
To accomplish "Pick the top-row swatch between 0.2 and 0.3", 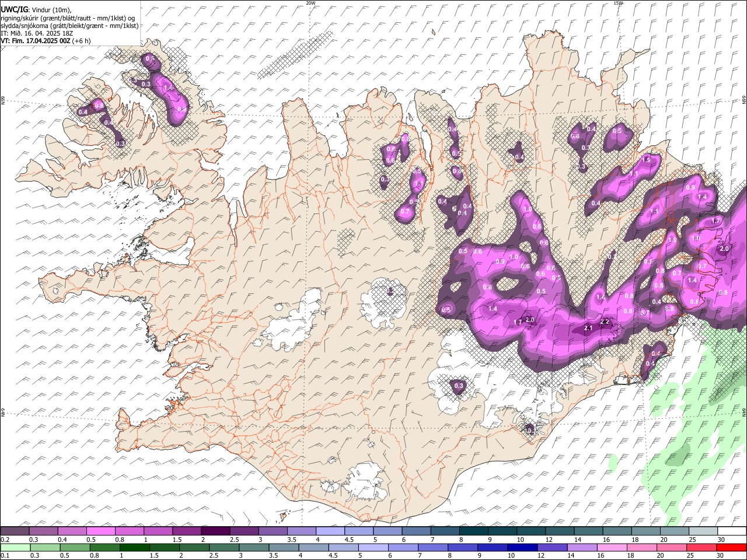I will pos(15,531).
